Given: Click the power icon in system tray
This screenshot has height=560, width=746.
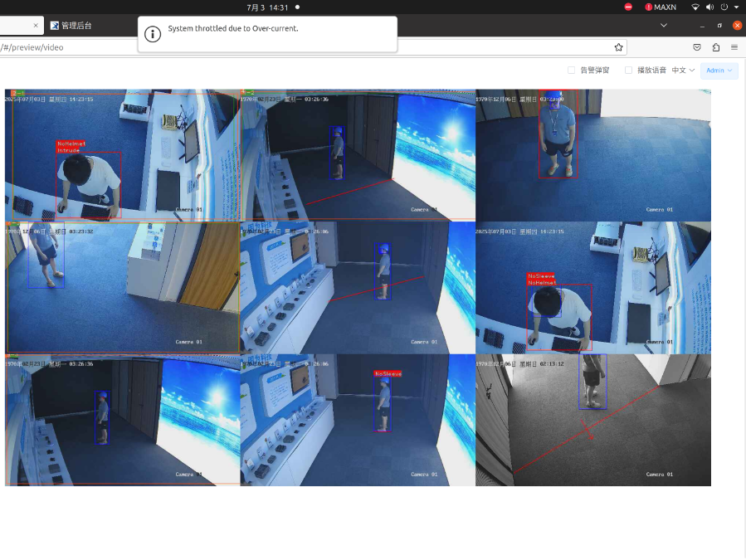Looking at the screenshot, I should (x=724, y=7).
